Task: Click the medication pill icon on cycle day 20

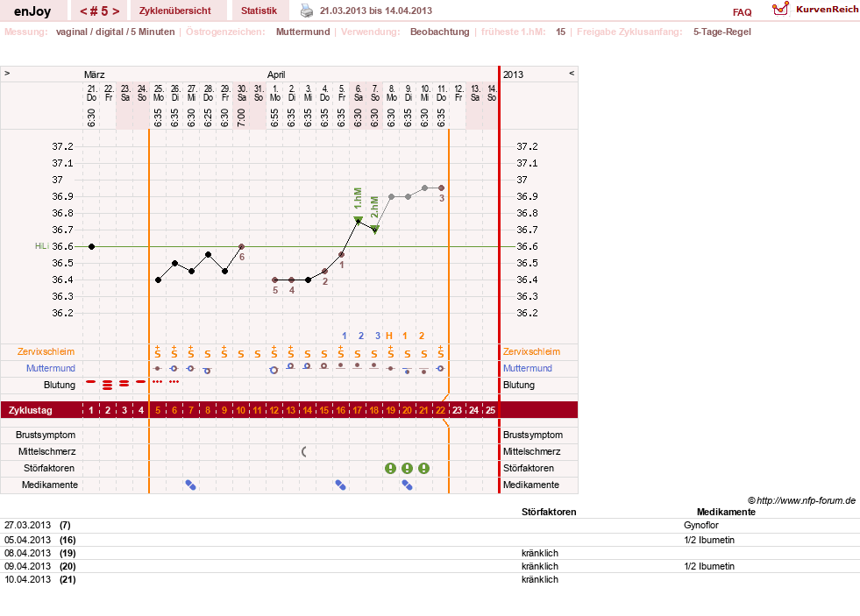Action: coord(407,485)
